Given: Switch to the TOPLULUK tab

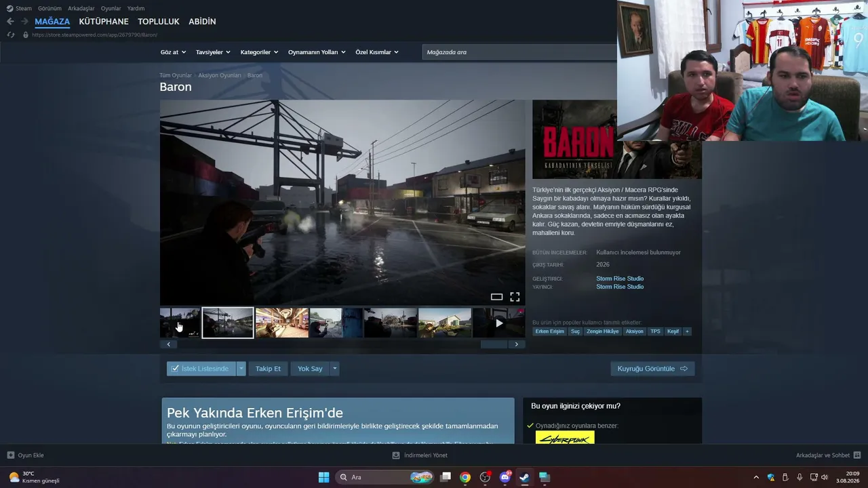Looking at the screenshot, I should [x=159, y=22].
